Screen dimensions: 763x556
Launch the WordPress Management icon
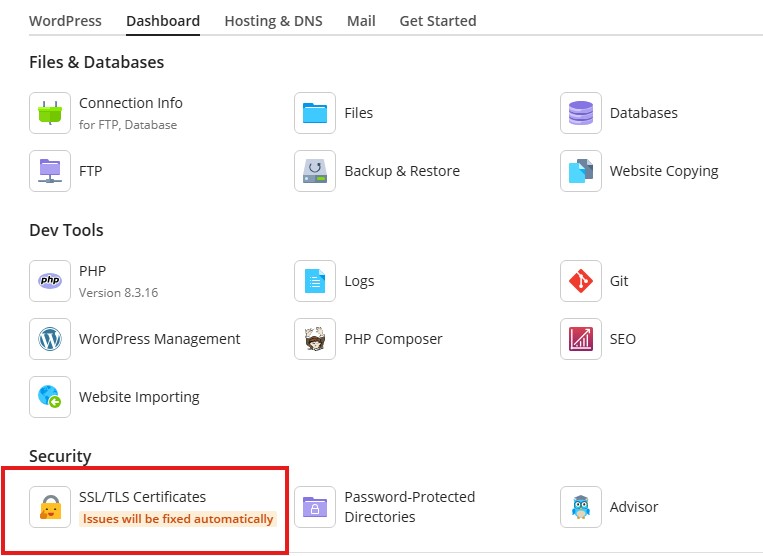coord(50,339)
